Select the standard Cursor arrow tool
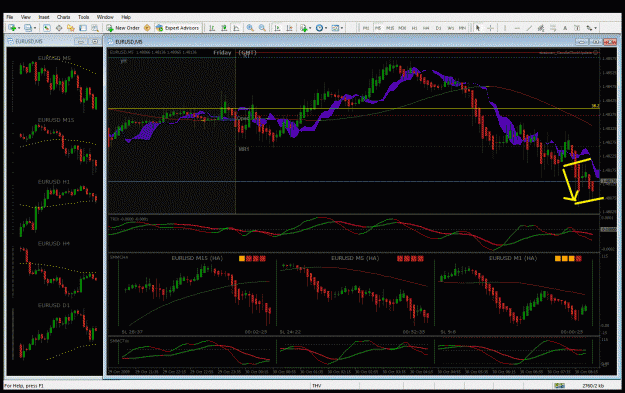Viewport: 625px width, 393px height. click(478, 28)
